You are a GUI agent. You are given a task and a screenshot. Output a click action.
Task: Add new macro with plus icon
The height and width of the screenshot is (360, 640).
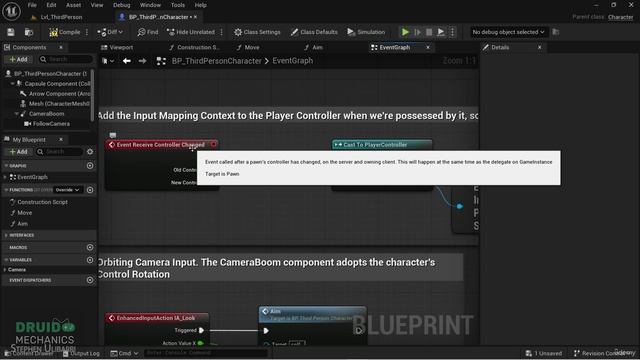tap(90, 247)
